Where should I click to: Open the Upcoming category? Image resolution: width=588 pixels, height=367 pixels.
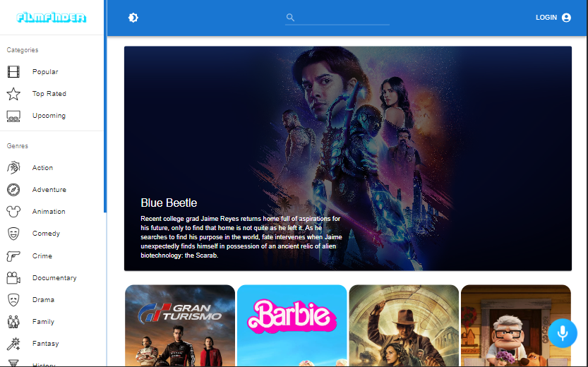point(49,116)
